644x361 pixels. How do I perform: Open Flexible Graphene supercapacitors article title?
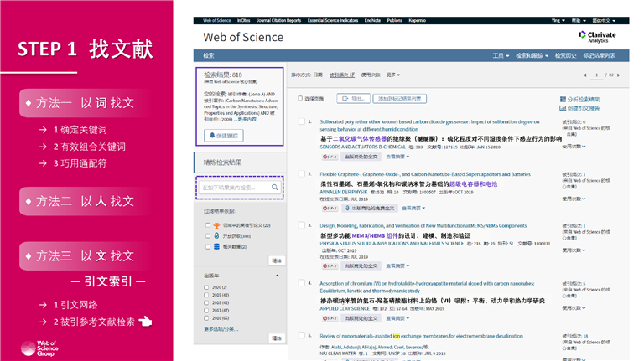(x=425, y=174)
